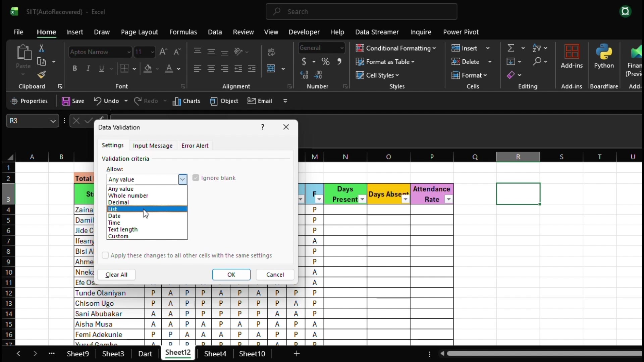Apply Underline formatting
The height and width of the screenshot is (362, 644).
pos(102,68)
